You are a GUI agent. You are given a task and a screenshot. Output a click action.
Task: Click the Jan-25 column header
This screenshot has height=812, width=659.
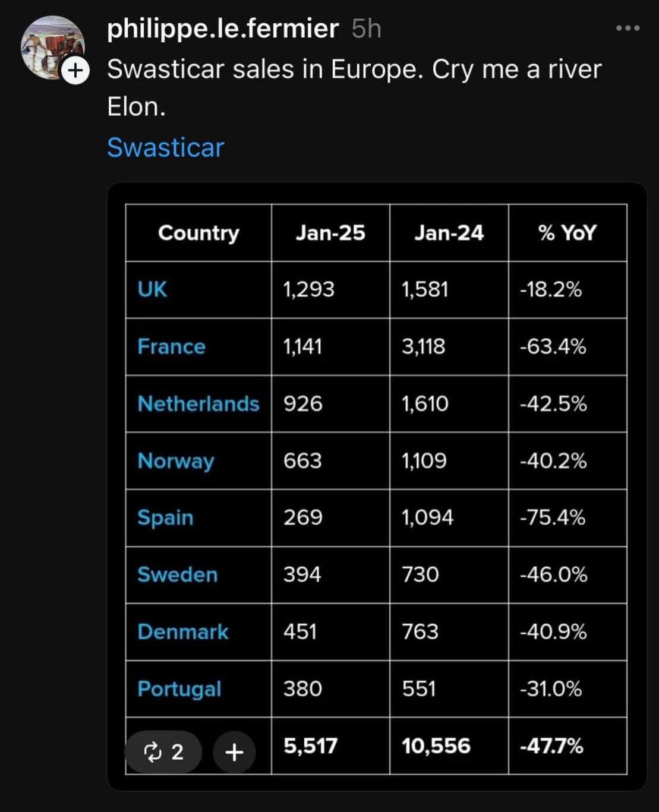click(330, 232)
